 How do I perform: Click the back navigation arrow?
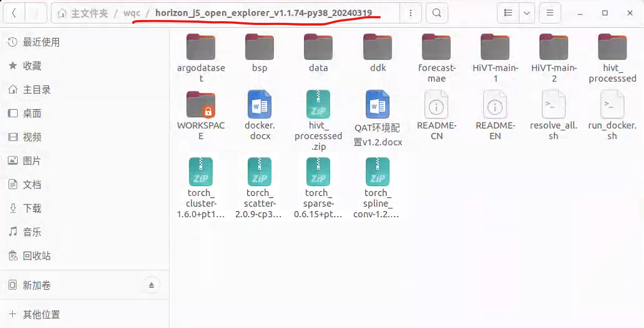pyautogui.click(x=14, y=13)
